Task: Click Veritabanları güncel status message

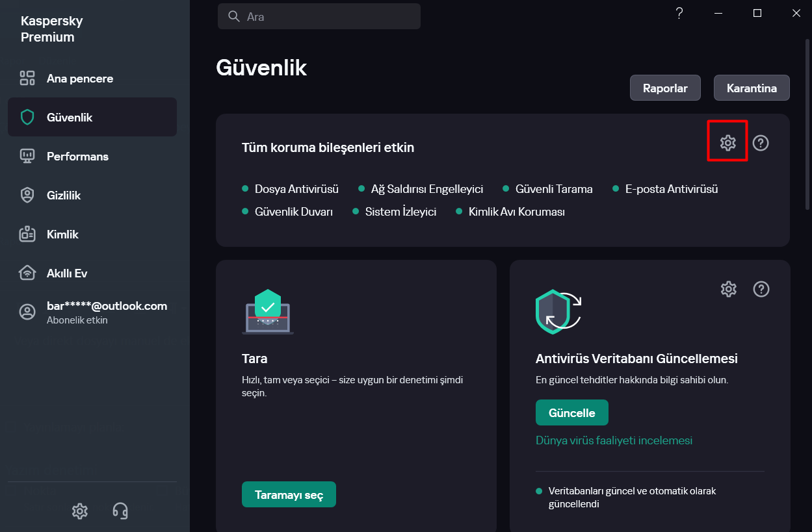Action: click(632, 497)
